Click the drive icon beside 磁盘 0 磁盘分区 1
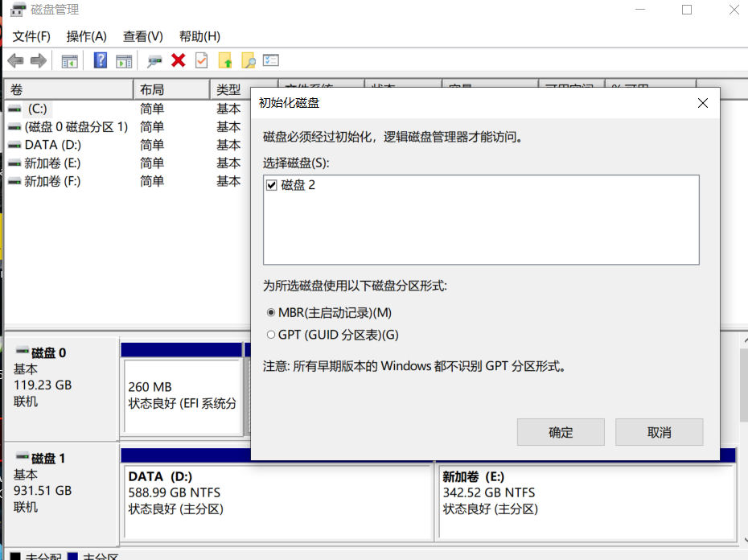This screenshot has width=748, height=560. (x=14, y=127)
